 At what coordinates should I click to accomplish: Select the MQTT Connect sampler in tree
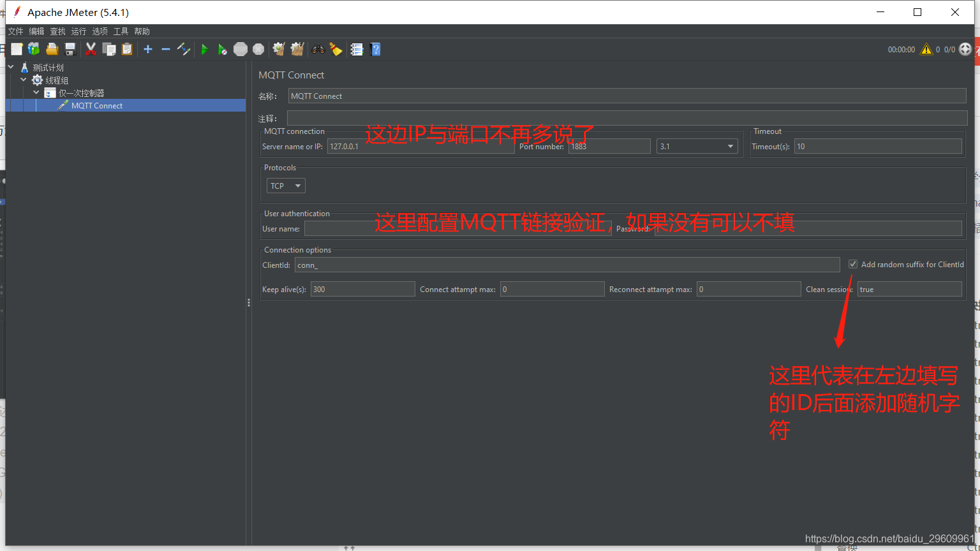coord(97,105)
